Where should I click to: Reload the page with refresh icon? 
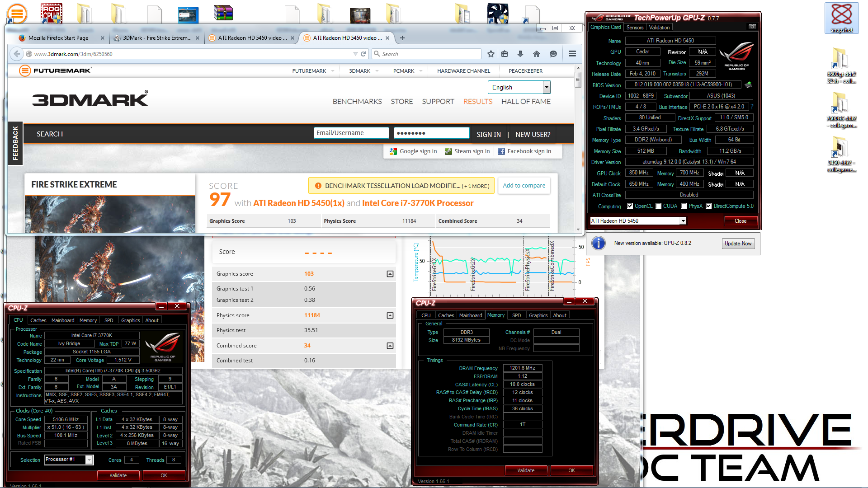coord(363,54)
